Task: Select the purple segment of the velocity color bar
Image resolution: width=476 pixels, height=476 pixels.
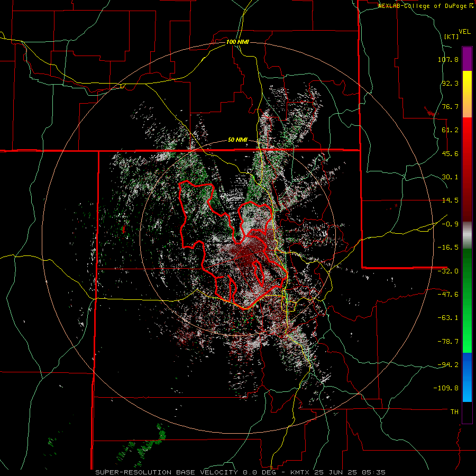Action: [467, 59]
